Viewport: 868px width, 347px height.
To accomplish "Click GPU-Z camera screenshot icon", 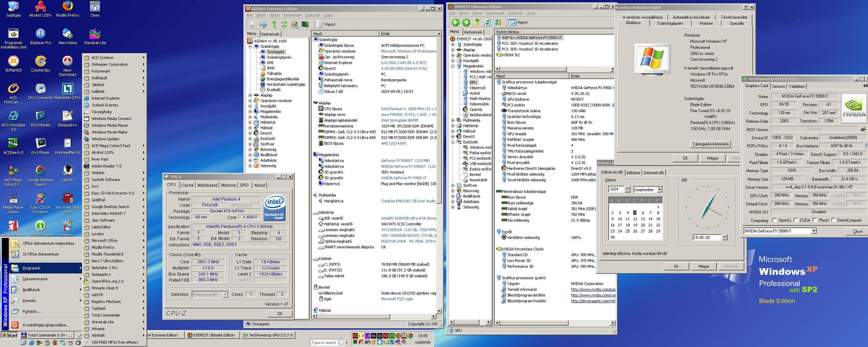I will (x=866, y=86).
